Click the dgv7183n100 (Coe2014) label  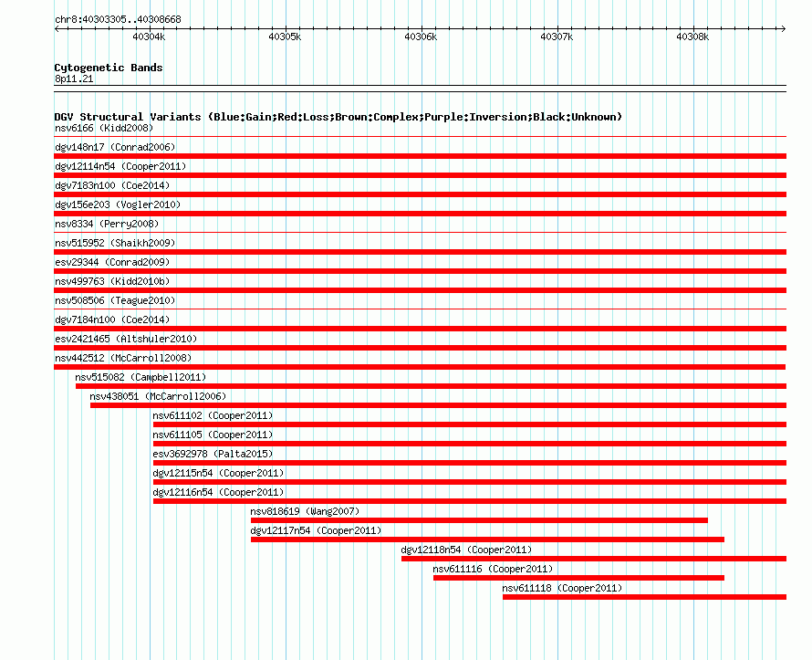(x=112, y=185)
